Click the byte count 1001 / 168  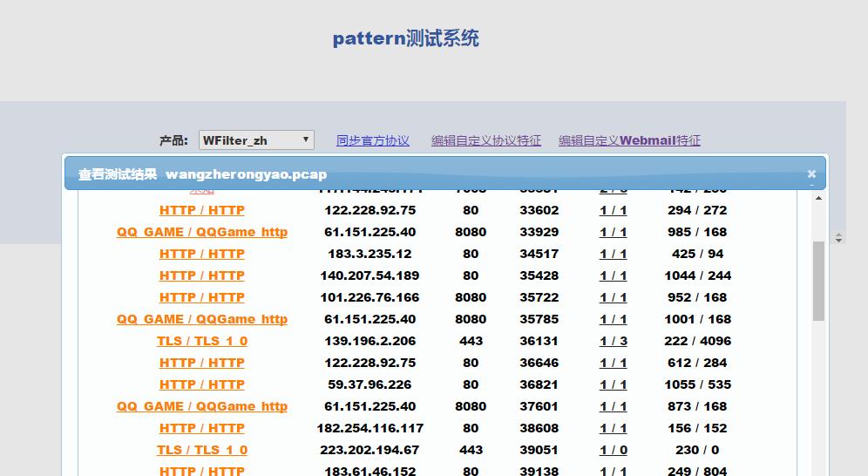pos(697,319)
